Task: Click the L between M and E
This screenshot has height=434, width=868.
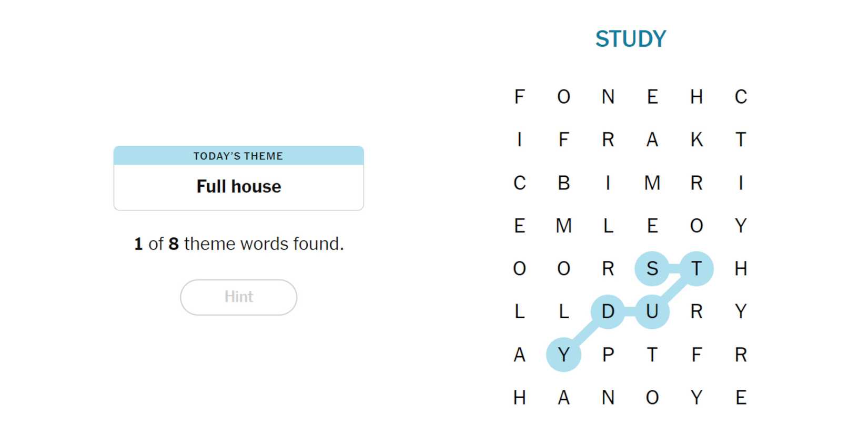Action: tap(608, 226)
